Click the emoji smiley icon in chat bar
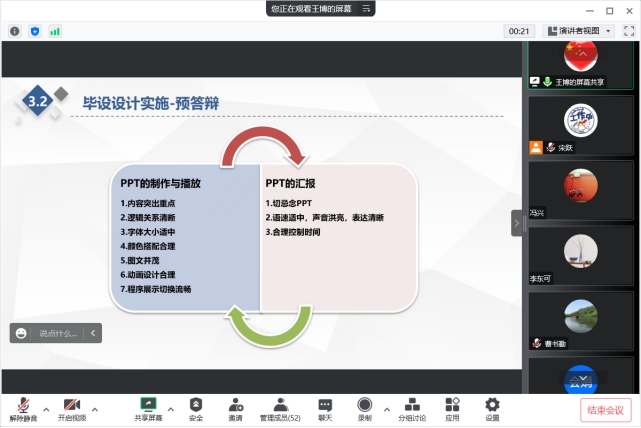641x428 pixels. click(20, 334)
